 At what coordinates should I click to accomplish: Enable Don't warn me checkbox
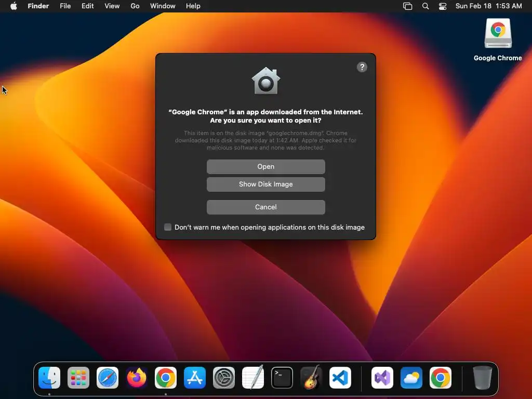168,227
